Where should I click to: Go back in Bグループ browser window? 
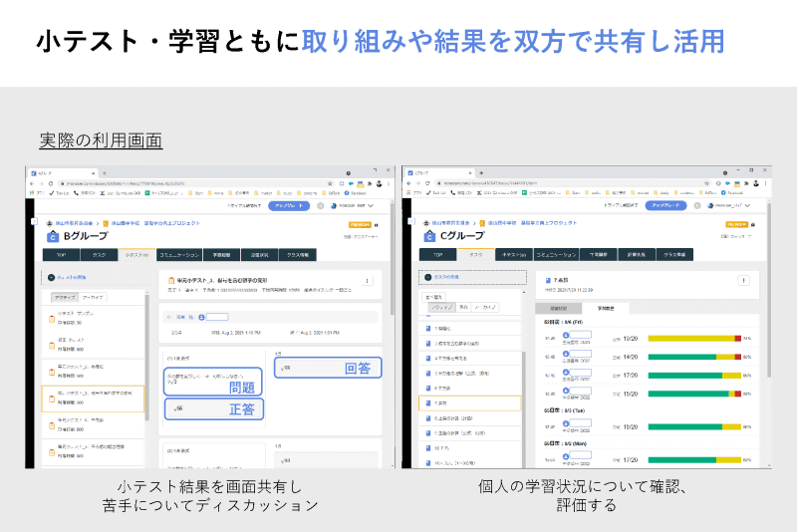coord(32,183)
